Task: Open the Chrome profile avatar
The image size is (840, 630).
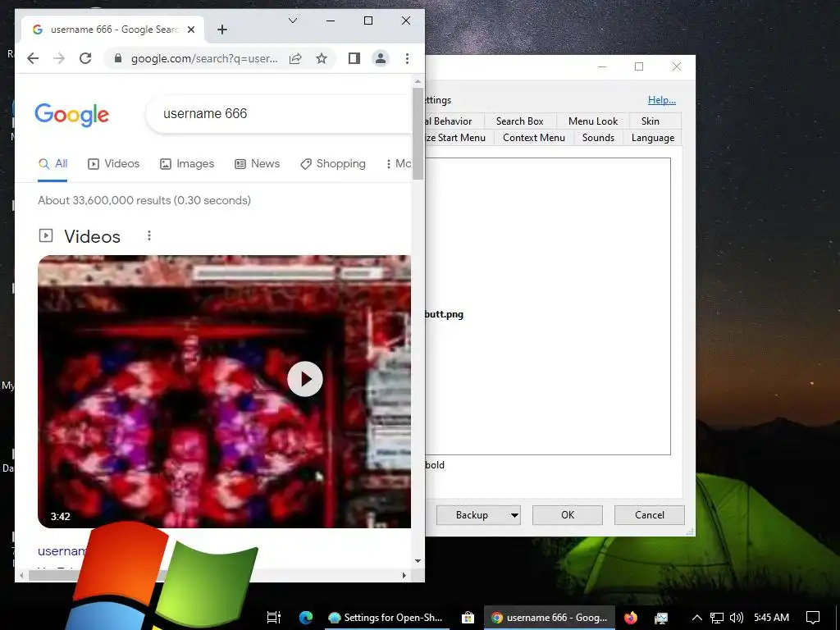Action: [x=381, y=58]
